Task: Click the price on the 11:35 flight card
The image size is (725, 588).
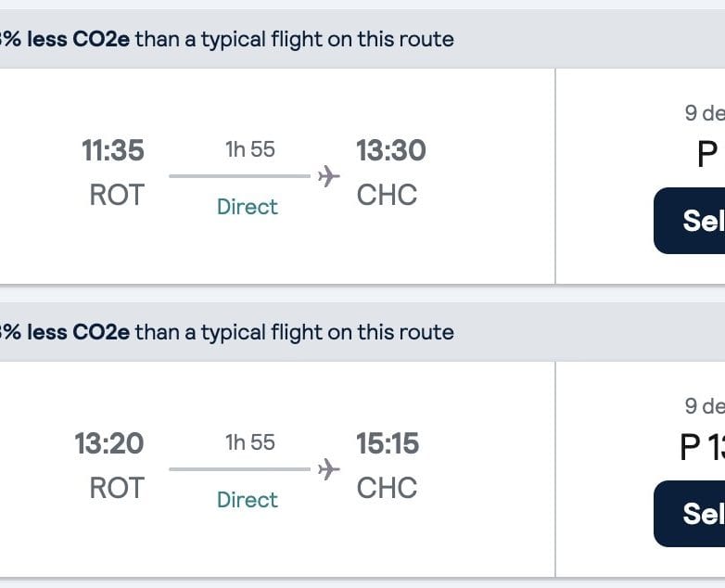Action: (707, 154)
